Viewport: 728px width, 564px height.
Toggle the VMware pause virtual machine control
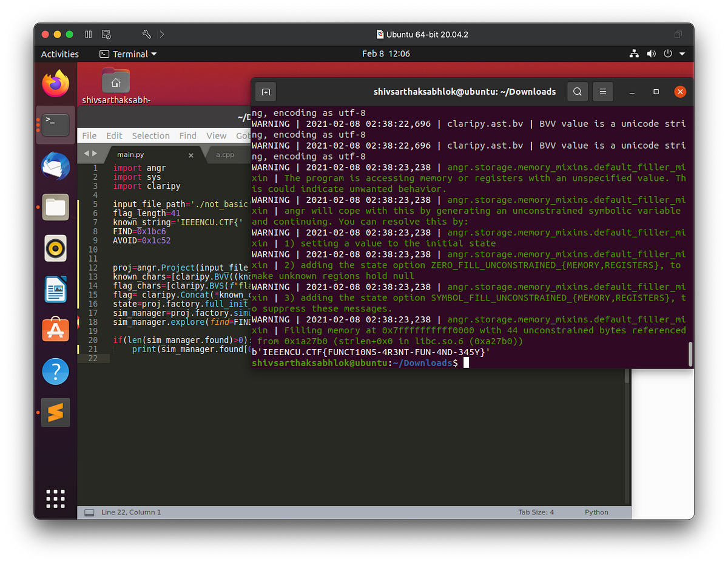coord(87,34)
